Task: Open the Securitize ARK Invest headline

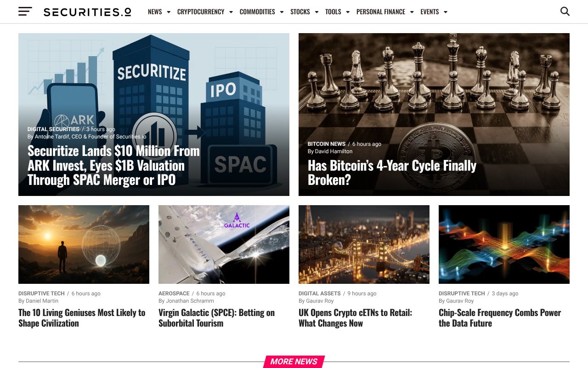Action: coord(113,165)
